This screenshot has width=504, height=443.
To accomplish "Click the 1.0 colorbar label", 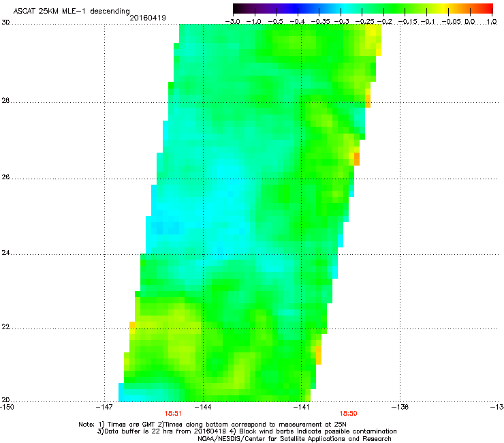I will (492, 22).
